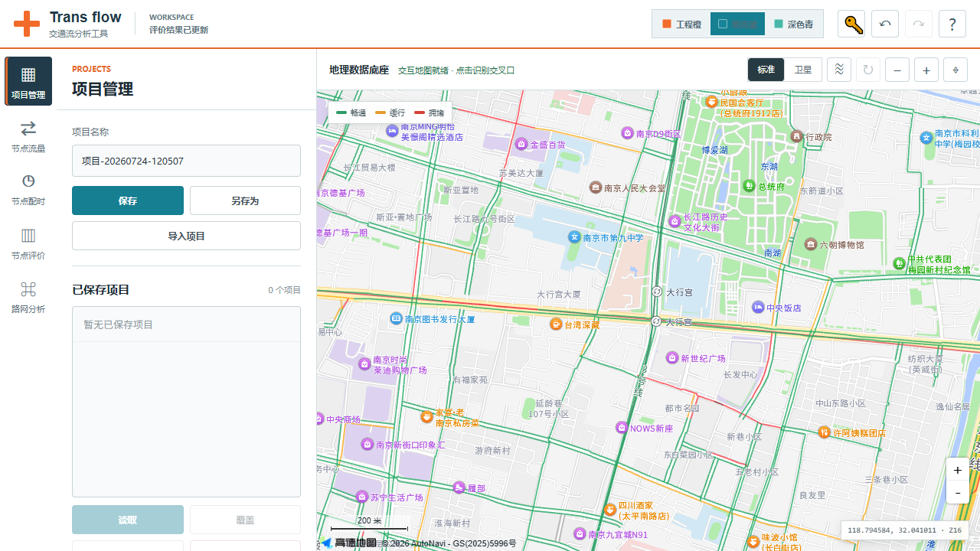The image size is (980, 551).
Task: Open 节点评价 in the sidebar
Action: coord(28,242)
